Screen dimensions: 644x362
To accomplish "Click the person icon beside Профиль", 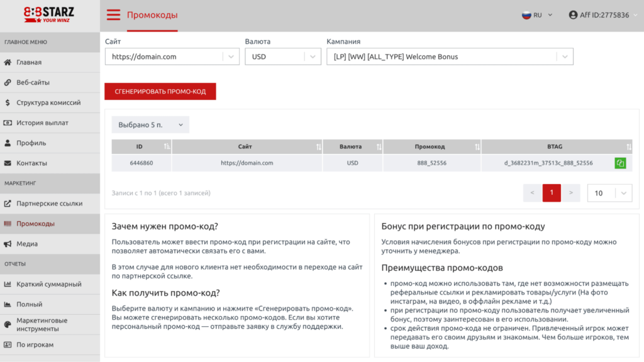I will (x=8, y=143).
